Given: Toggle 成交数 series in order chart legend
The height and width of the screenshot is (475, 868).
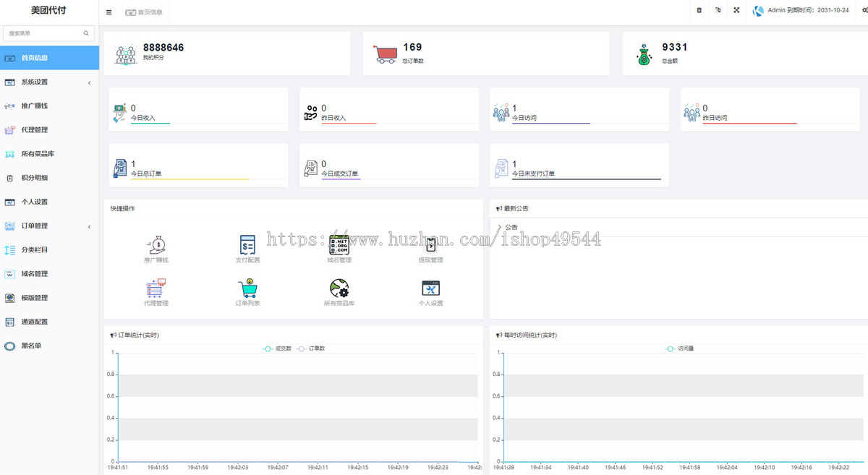Looking at the screenshot, I should (277, 348).
